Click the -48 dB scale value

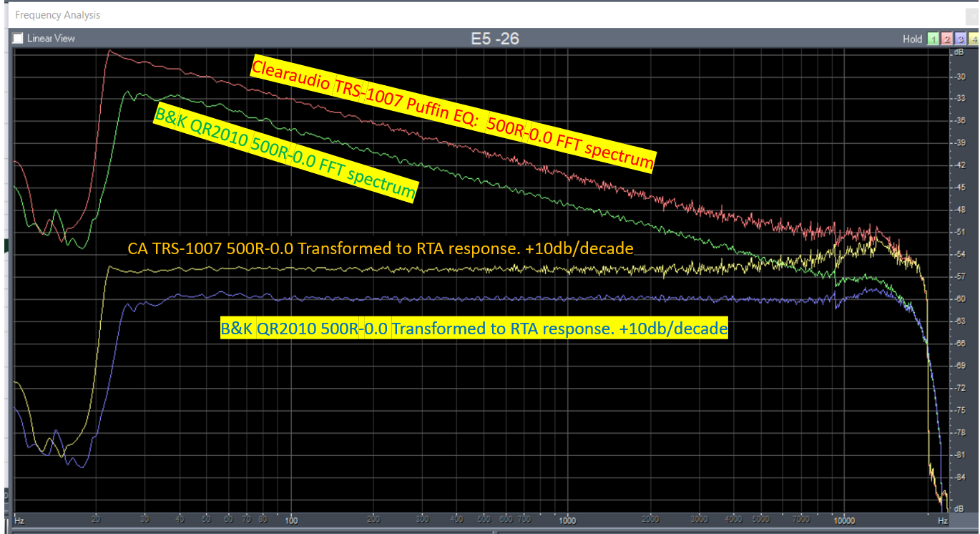pyautogui.click(x=959, y=209)
